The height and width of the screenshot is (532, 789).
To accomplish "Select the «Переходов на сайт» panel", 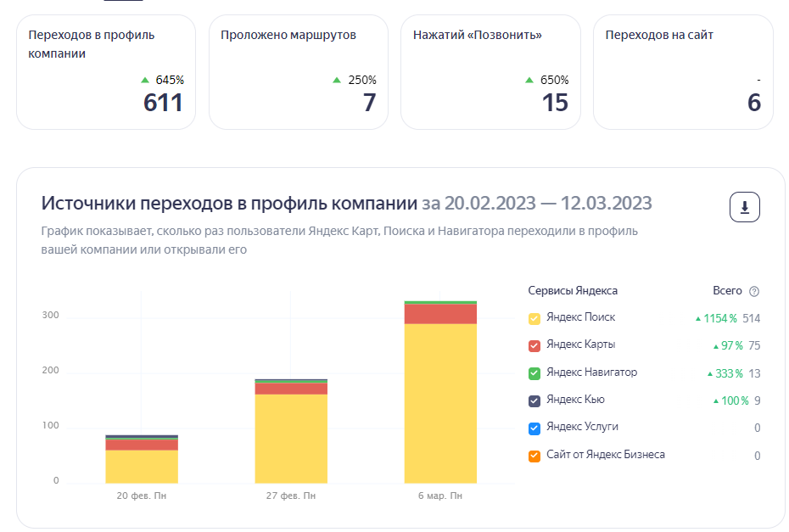I will 683,68.
